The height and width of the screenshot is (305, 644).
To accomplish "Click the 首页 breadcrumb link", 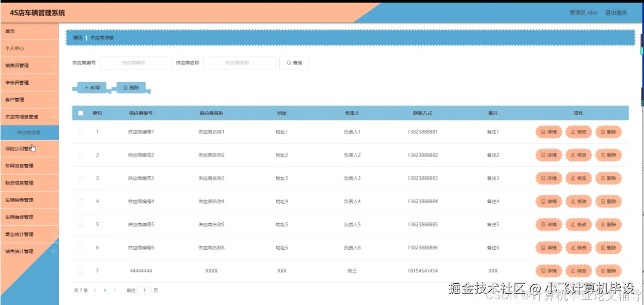I will [x=78, y=38].
